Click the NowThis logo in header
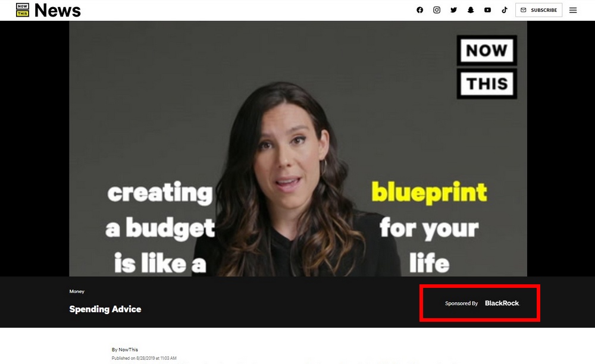595x364 pixels. [23, 10]
